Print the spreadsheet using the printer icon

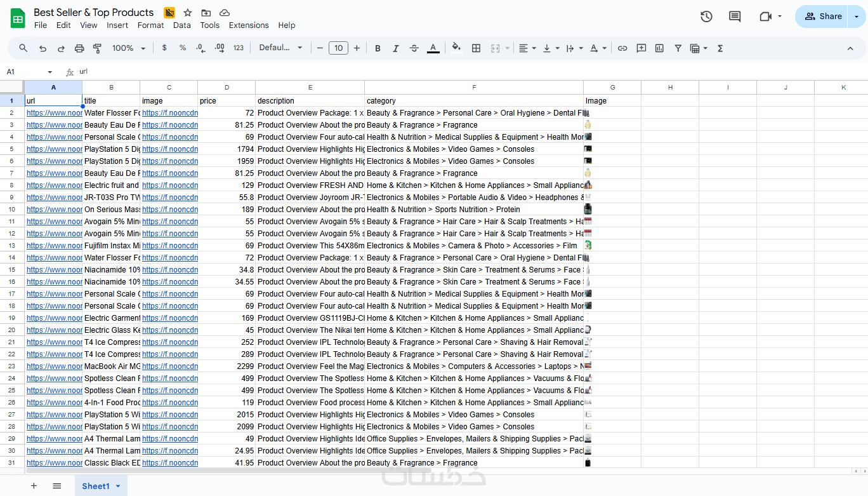[79, 48]
